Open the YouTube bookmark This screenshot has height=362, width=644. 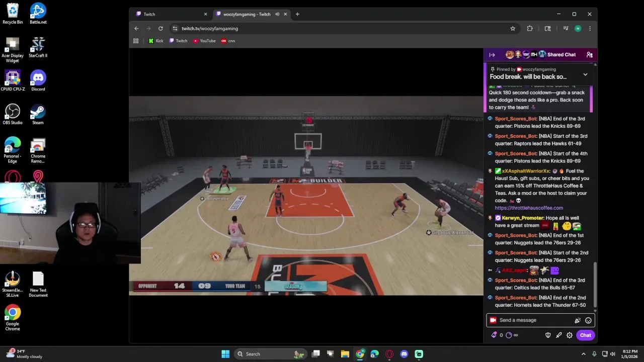tap(204, 41)
